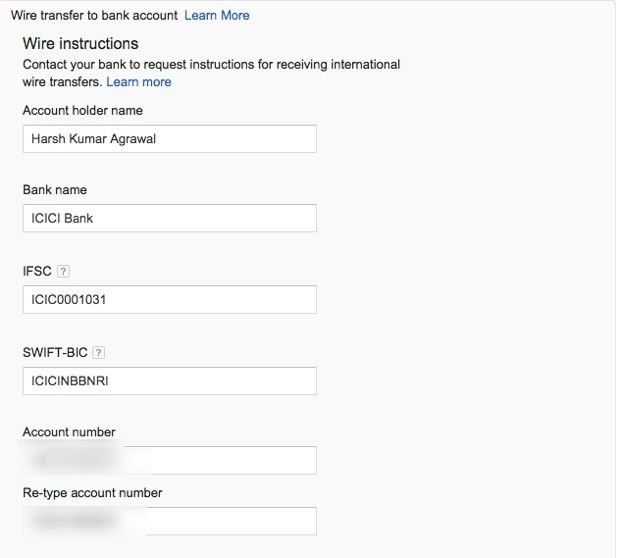Click the Account number label
The height and width of the screenshot is (558, 620).
pyautogui.click(x=69, y=432)
